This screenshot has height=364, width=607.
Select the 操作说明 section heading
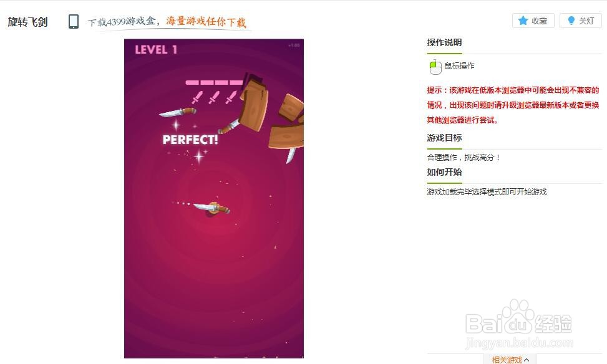point(444,42)
